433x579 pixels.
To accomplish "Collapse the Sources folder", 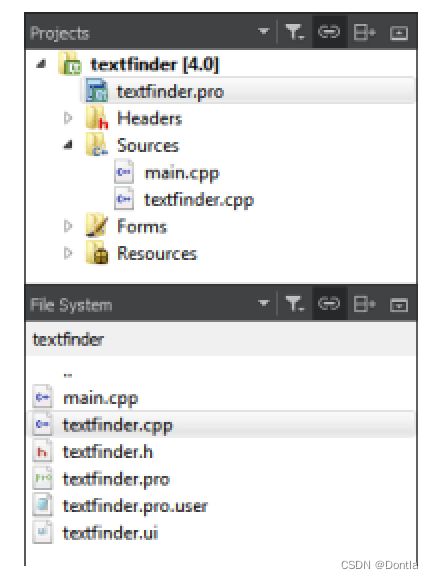I will [x=68, y=145].
